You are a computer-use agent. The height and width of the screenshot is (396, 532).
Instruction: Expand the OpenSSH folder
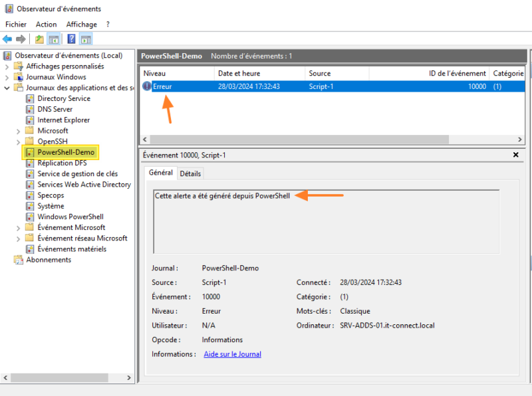[18, 142]
